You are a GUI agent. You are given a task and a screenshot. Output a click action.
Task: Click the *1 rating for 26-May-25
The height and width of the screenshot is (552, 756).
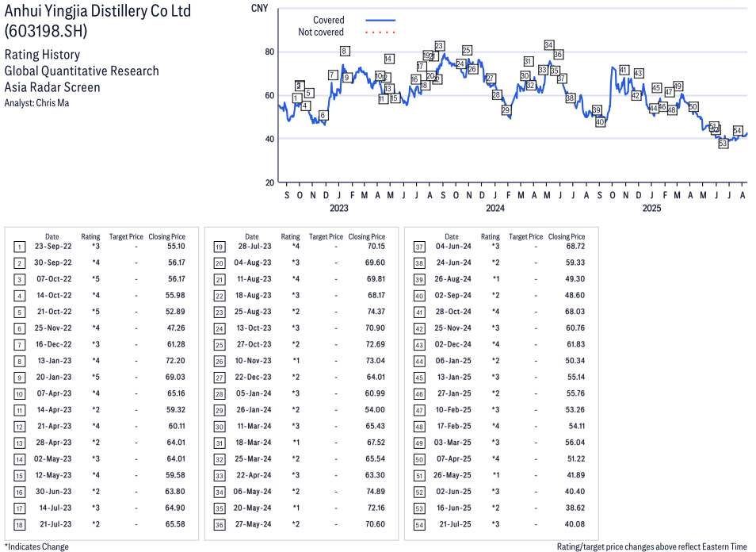pyautogui.click(x=495, y=475)
